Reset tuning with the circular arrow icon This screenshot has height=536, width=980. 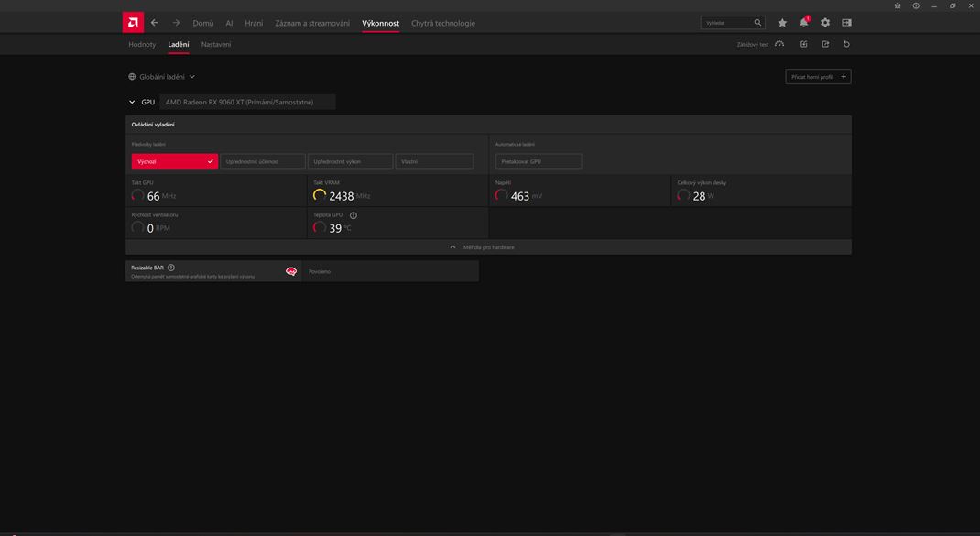click(x=846, y=44)
